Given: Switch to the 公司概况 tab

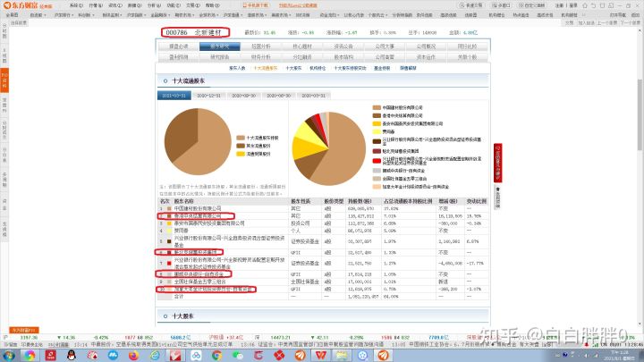Looking at the screenshot, I should [426, 46].
